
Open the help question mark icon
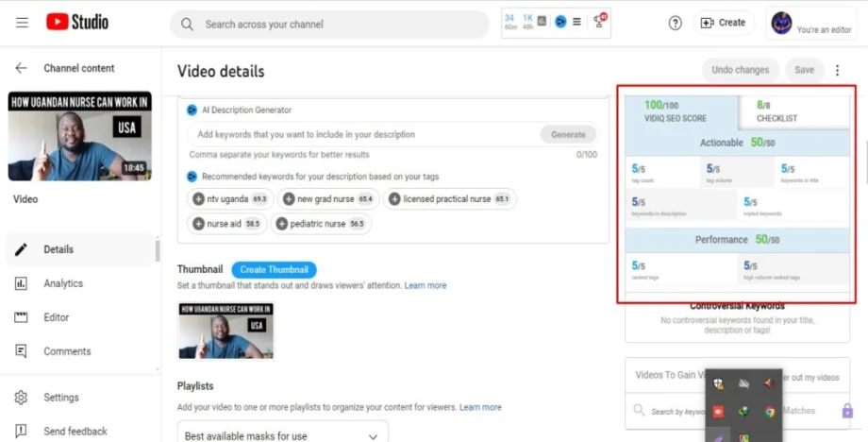tap(675, 24)
